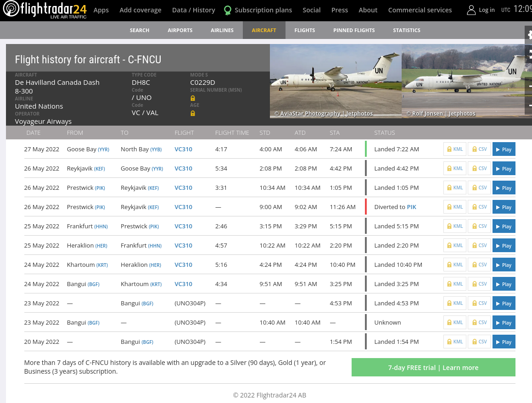Open the Statistics tab
The image size is (532, 403).
[x=407, y=30]
